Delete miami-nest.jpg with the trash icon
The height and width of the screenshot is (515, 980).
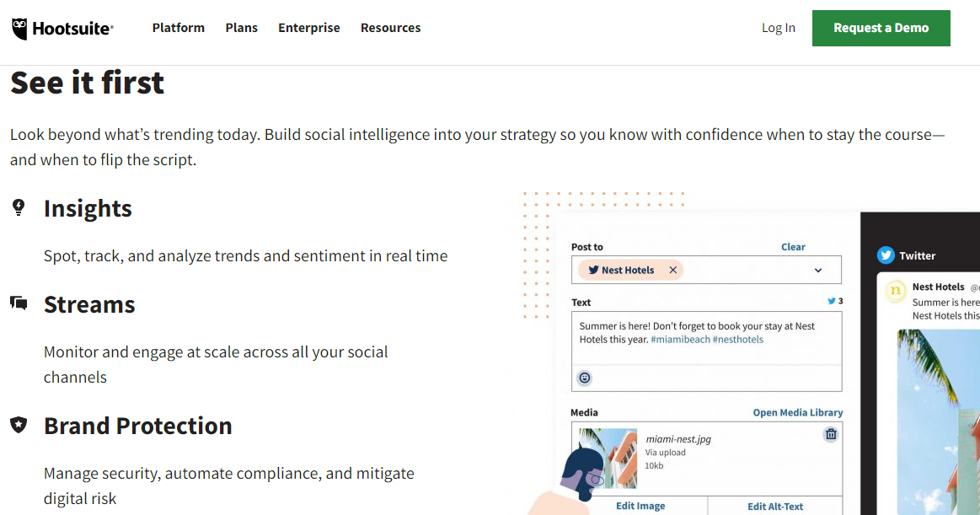coord(831,434)
